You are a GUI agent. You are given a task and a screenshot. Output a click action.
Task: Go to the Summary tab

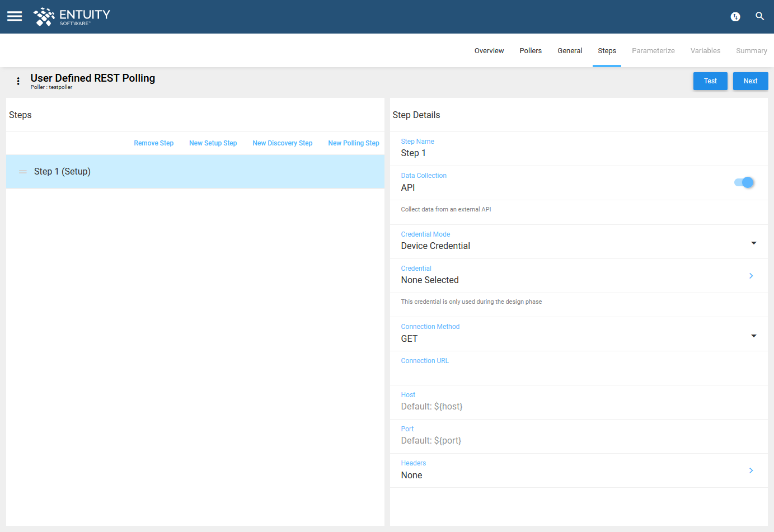pyautogui.click(x=751, y=51)
